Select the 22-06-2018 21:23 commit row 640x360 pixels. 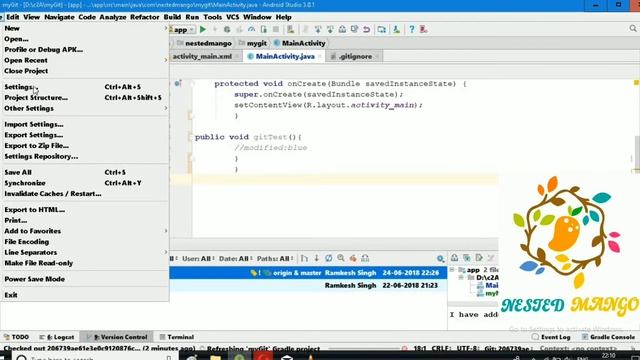click(x=308, y=285)
